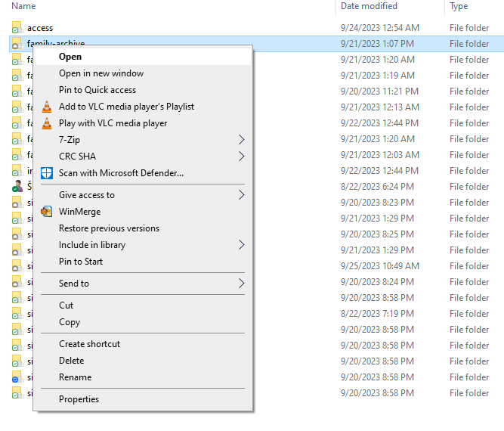Expand the CRC SHA submenu arrow
504x431 pixels.
pos(242,157)
